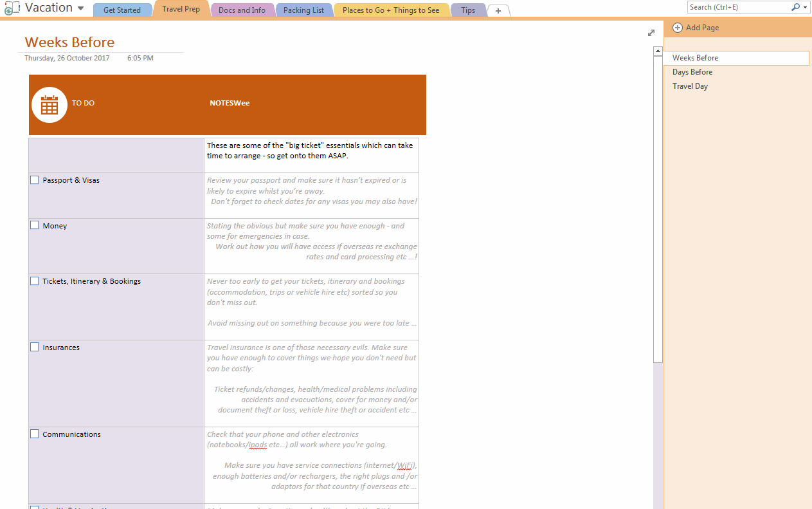Image resolution: width=812 pixels, height=509 pixels.
Task: Click the calendar icon in the TO DO banner
Action: coord(49,104)
